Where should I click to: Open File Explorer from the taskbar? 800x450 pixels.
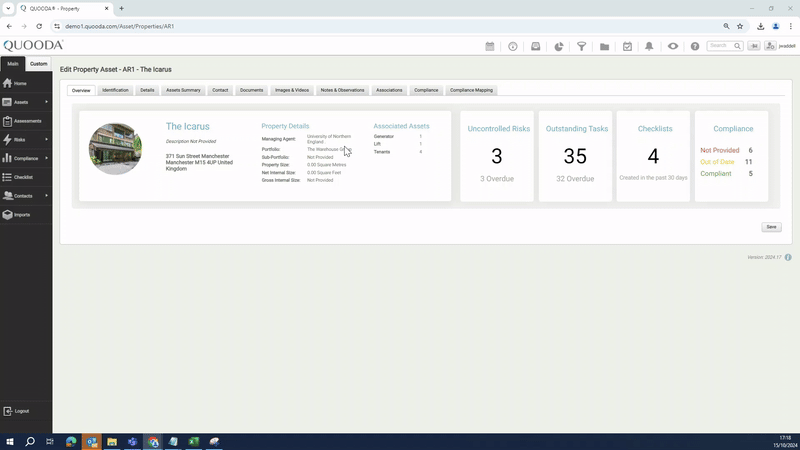tap(112, 441)
